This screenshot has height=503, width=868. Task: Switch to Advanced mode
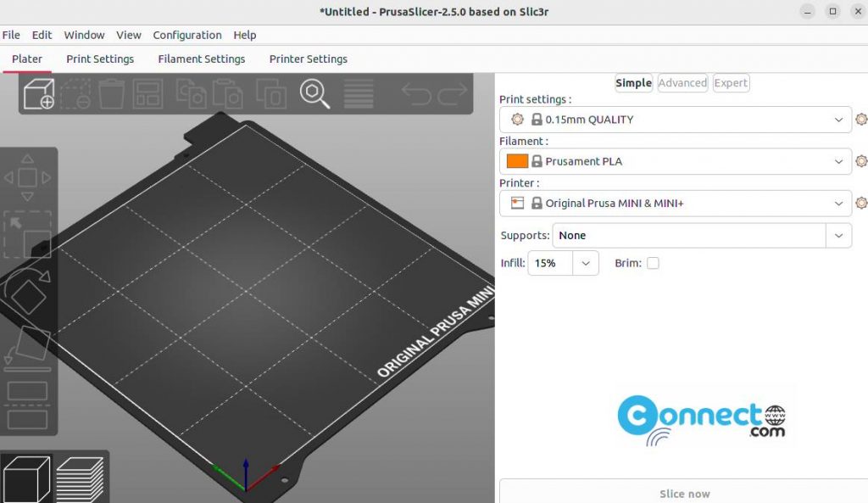[682, 82]
